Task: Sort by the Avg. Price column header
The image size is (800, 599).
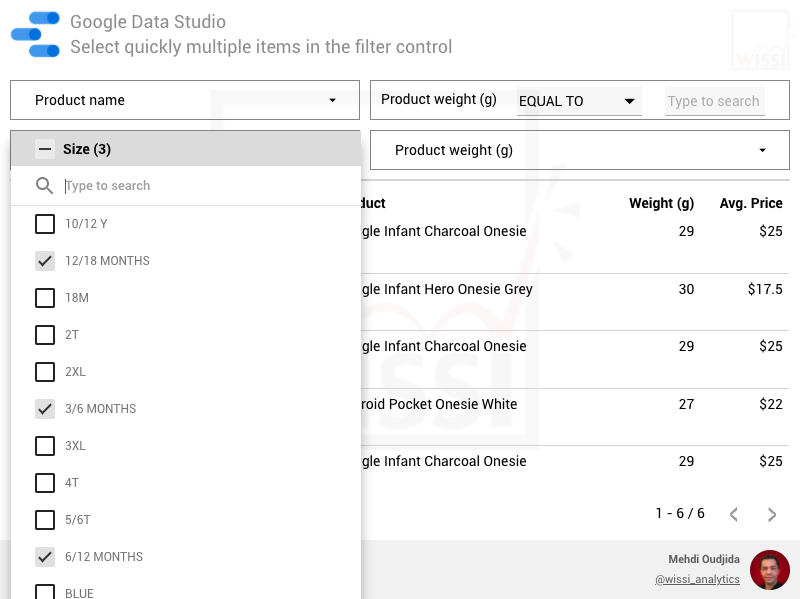Action: point(751,203)
